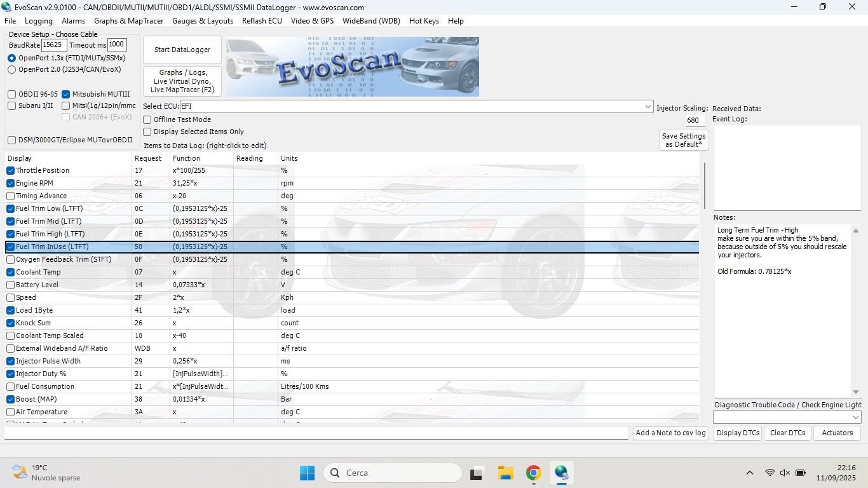The height and width of the screenshot is (488, 868).
Task: Enable OBDII 96-05 checkbox
Action: point(12,94)
